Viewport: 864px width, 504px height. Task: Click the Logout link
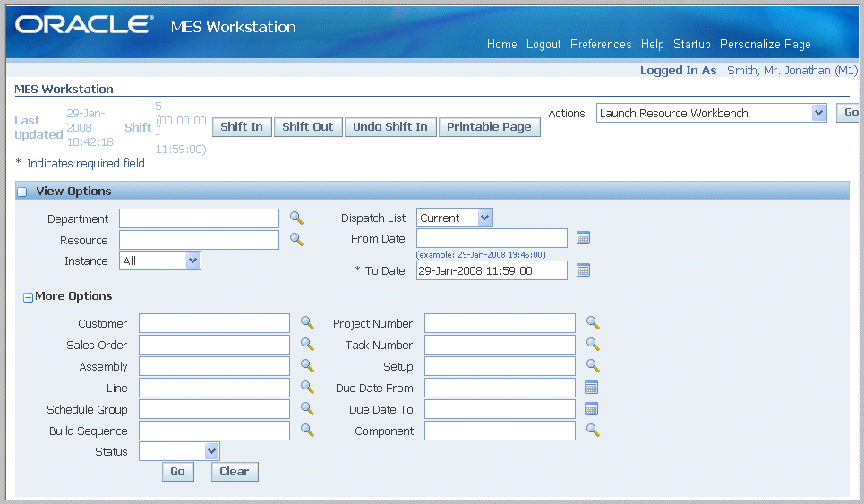pyautogui.click(x=543, y=44)
